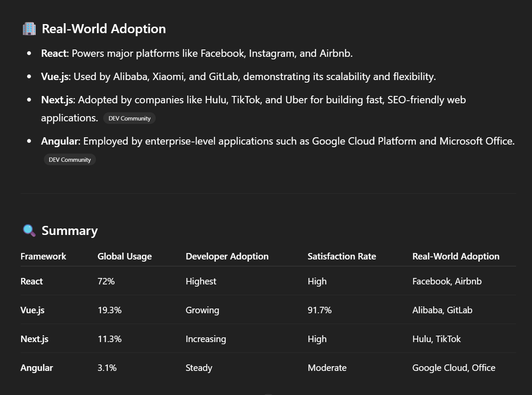Click the bold 'React' bullet label
532x395 pixels.
coord(55,53)
